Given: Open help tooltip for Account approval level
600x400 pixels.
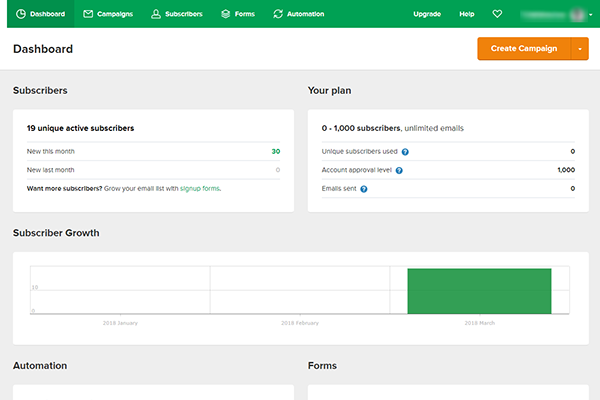Looking at the screenshot, I should pyautogui.click(x=399, y=170).
